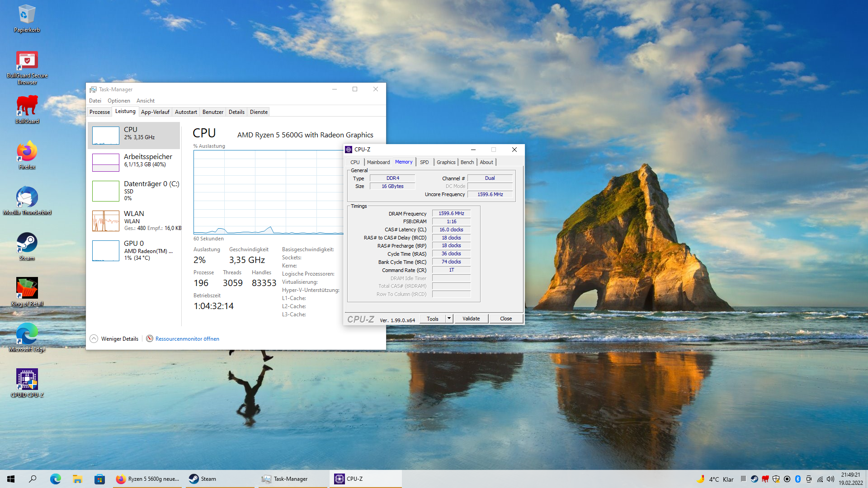Click the Resource Monitor icon in Task Manager
The width and height of the screenshot is (868, 488).
pyautogui.click(x=150, y=338)
